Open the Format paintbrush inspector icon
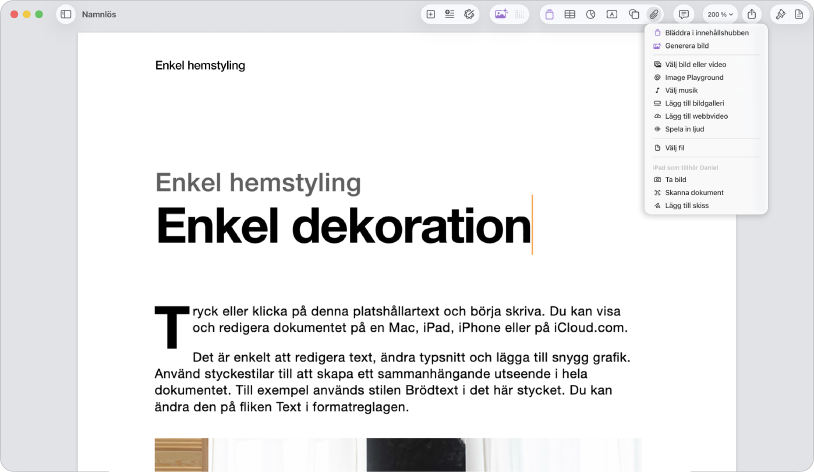The image size is (814, 473). 780,15
